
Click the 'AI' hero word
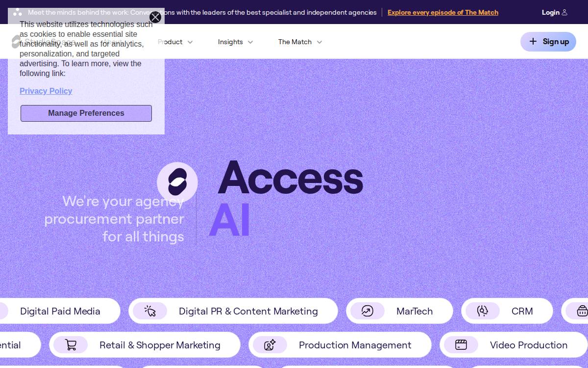coord(230,219)
